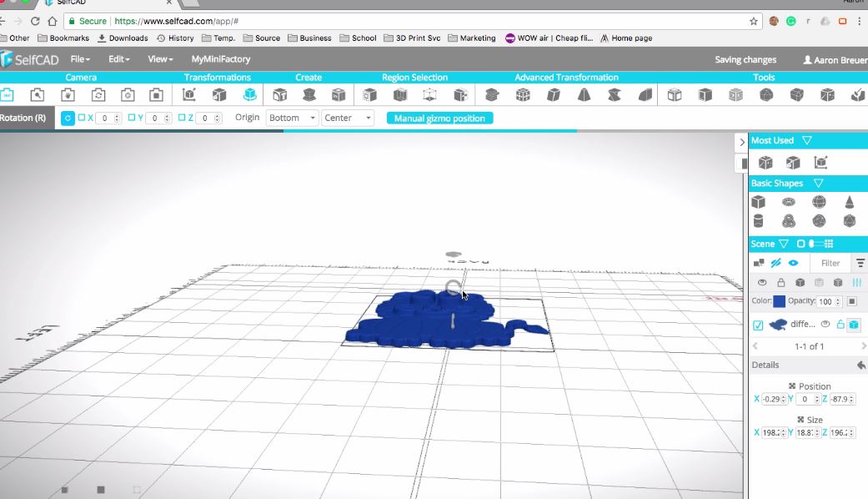868x499 pixels.
Task: Toggle the Scene list/grid view switch
Action: [815, 244]
